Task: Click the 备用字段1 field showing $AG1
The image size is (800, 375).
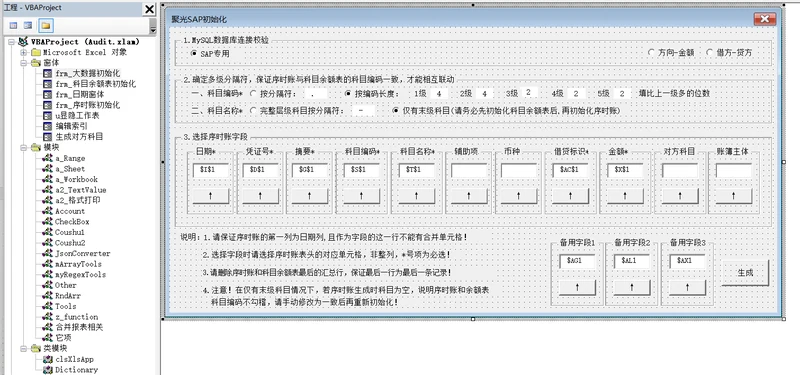Action: click(578, 261)
